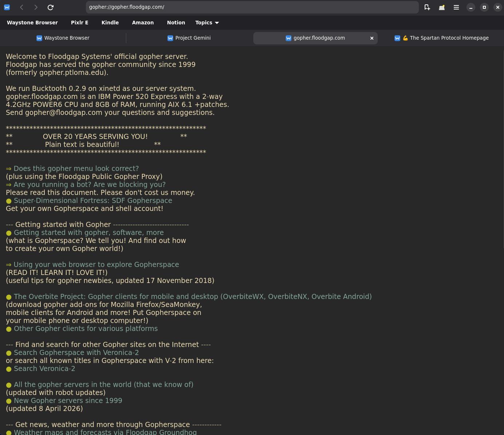504x435 pixels.
Task: Click the add bookmark icon
Action: (427, 7)
